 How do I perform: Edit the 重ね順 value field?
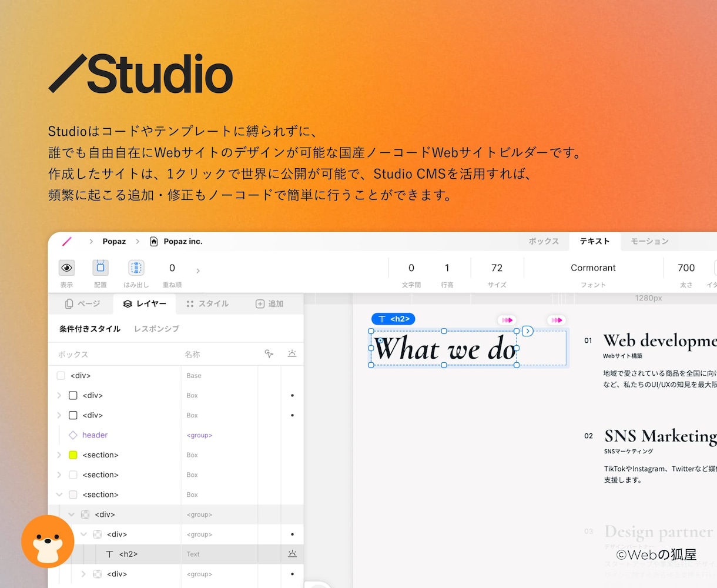[x=172, y=268]
